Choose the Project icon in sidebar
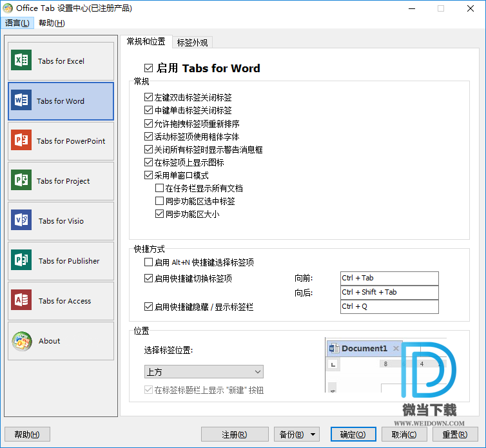This screenshot has width=486, height=448. point(21,180)
